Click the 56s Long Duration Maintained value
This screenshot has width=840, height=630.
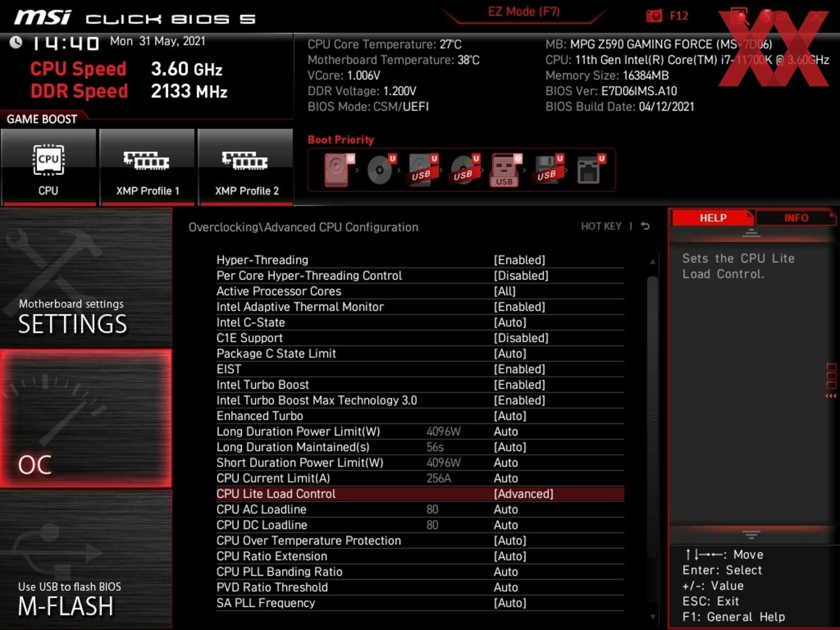435,447
